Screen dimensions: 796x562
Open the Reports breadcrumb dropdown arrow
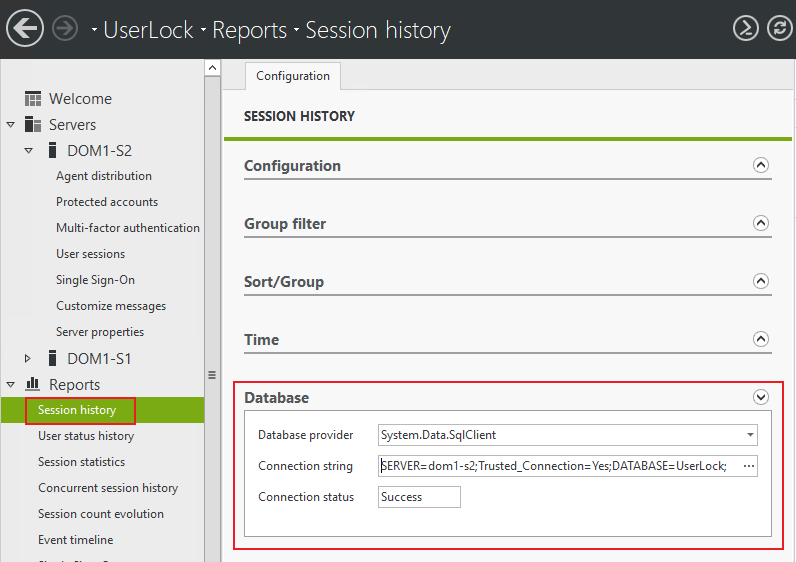(x=203, y=30)
